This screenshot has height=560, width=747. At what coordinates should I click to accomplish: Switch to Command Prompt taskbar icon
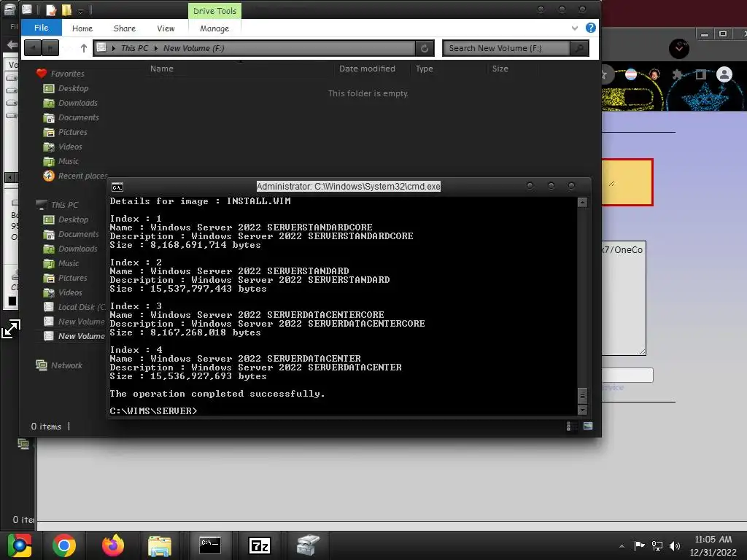pos(209,545)
